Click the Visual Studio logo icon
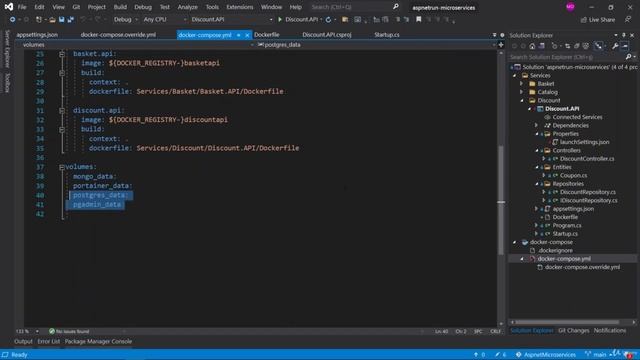The image size is (640, 360). click(9, 7)
